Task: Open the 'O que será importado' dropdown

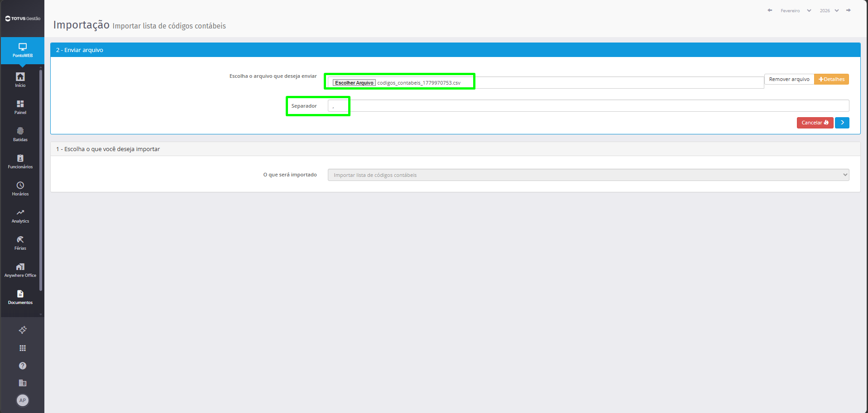Action: (588, 175)
